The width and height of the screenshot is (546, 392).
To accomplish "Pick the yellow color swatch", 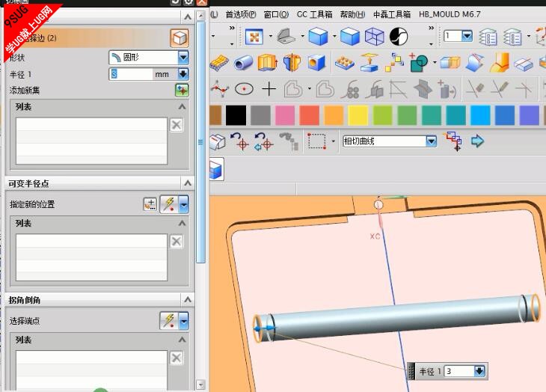I will tap(358, 115).
